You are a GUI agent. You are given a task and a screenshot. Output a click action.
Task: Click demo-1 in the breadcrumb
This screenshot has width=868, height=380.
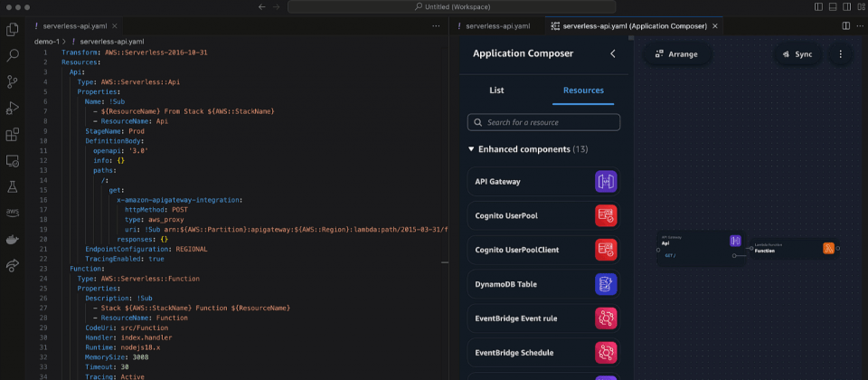[46, 42]
